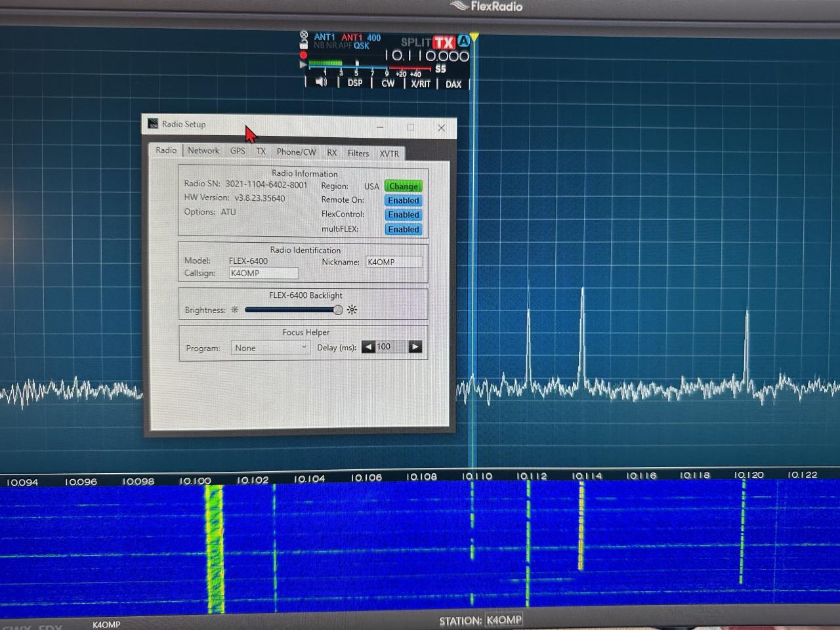Toggle APF audio peak filter
The image size is (840, 630).
click(345, 46)
